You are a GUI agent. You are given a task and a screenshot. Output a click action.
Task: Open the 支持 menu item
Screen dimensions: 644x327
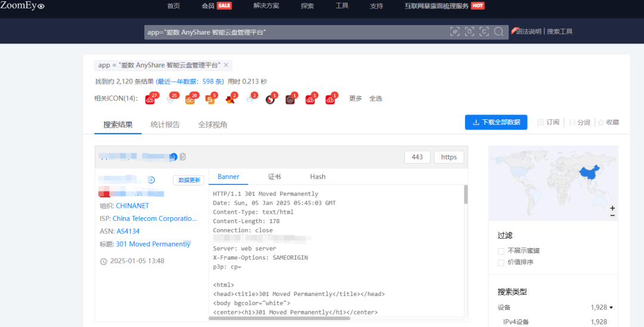coord(376,6)
